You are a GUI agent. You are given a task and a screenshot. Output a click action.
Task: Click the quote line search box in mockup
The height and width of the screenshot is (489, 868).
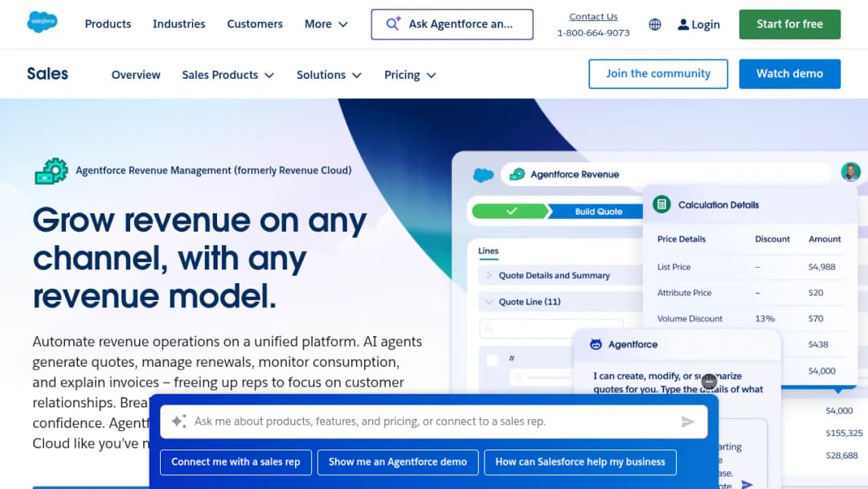tap(551, 328)
